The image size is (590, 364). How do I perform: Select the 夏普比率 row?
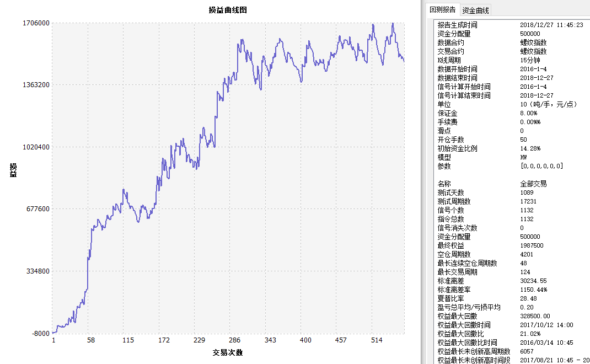(x=450, y=298)
